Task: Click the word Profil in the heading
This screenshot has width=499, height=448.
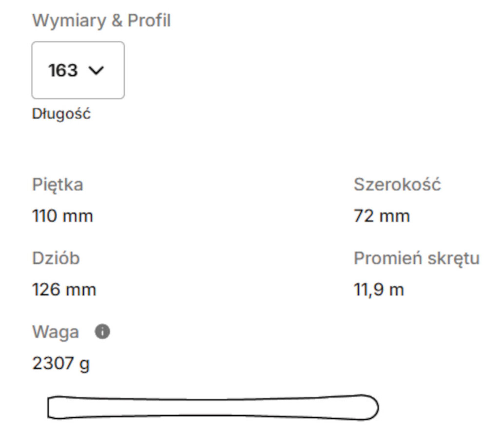Action: (149, 21)
